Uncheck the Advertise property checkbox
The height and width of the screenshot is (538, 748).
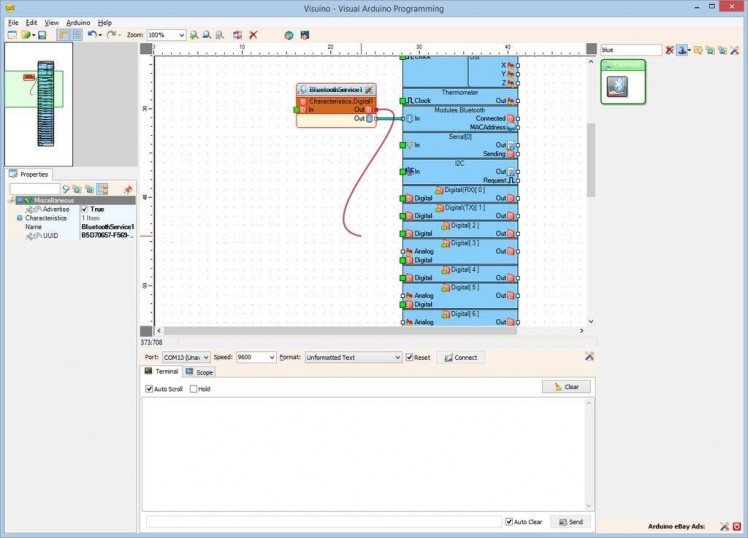pos(85,208)
